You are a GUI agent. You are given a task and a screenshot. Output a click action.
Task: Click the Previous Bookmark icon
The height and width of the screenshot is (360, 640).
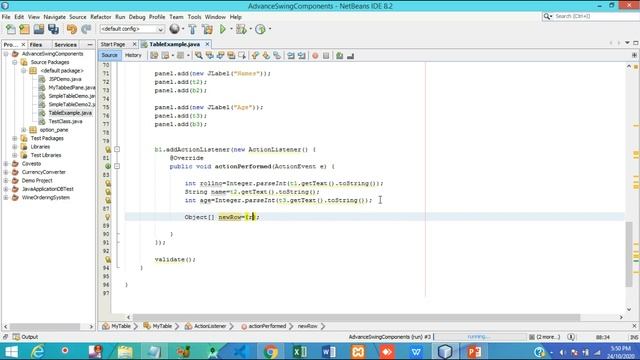(255, 56)
